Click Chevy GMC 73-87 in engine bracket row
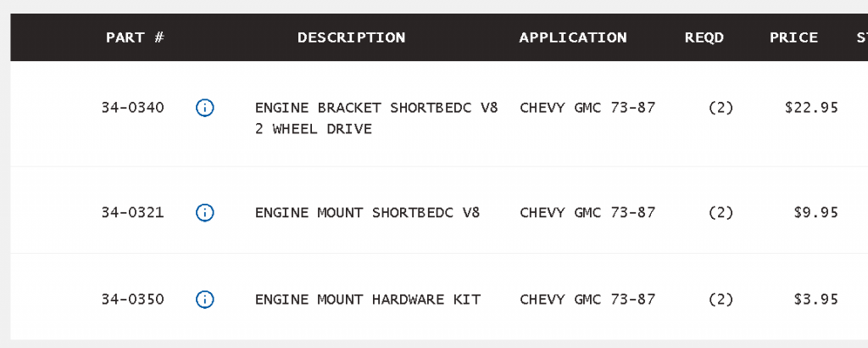This screenshot has width=868, height=348. pos(587,108)
